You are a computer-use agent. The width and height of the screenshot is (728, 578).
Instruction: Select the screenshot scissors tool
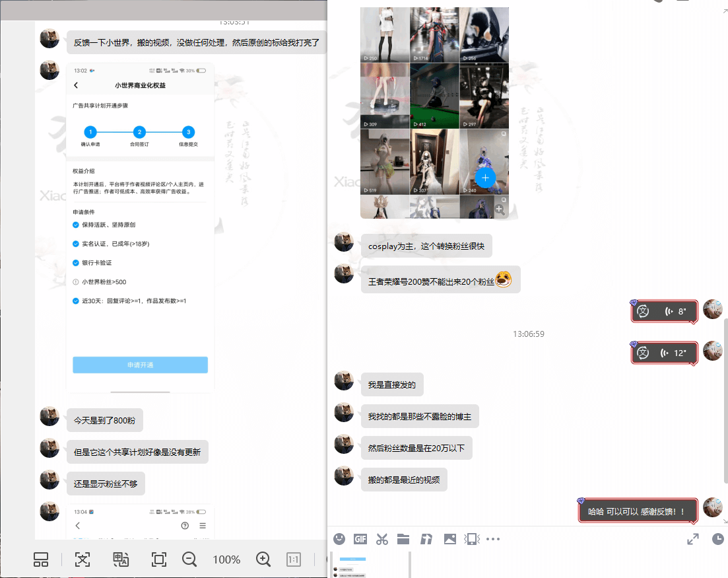point(382,538)
